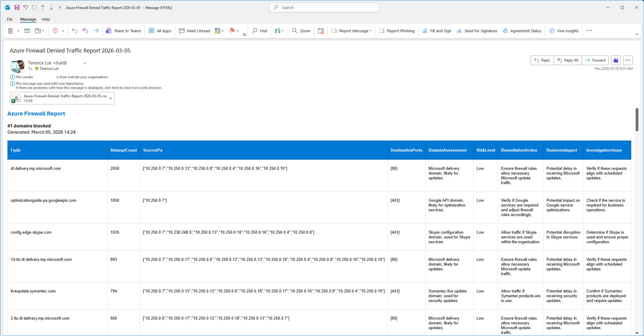The height and width of the screenshot is (336, 644).
Task: Click the Teams icon beside Forward
Action: pos(616,60)
